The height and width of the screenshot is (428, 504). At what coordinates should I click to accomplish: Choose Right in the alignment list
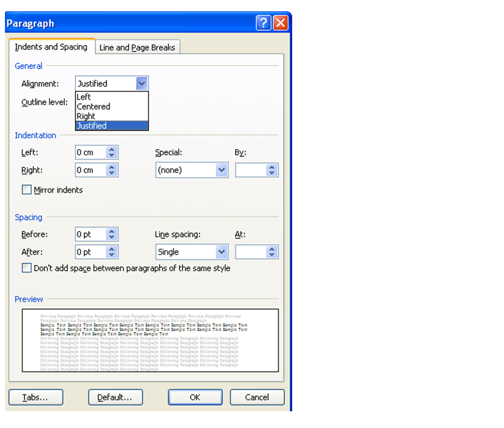86,116
